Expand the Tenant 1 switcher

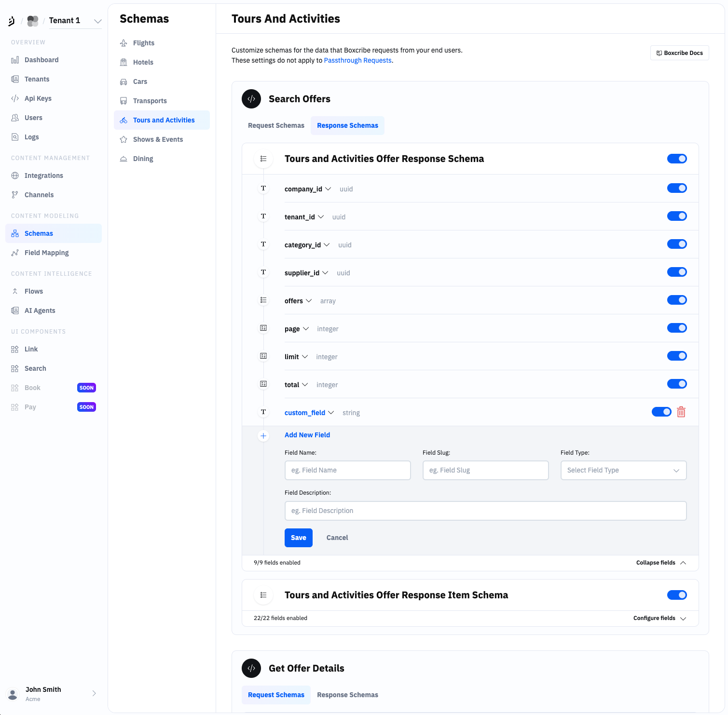(97, 21)
